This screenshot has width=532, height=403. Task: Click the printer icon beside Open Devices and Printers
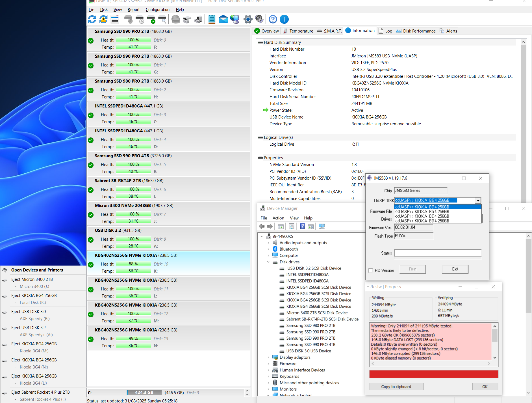click(5, 270)
